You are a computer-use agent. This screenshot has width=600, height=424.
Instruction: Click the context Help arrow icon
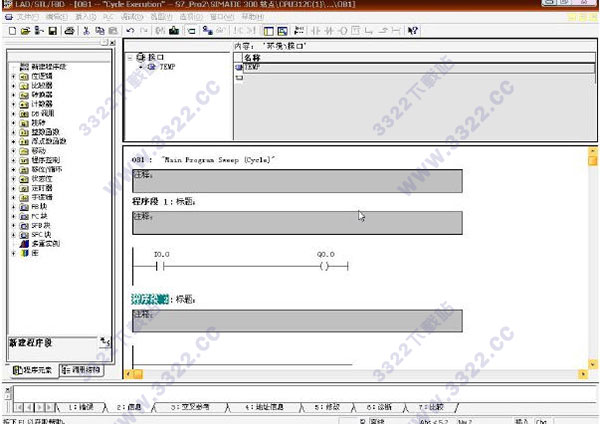pyautogui.click(x=413, y=31)
